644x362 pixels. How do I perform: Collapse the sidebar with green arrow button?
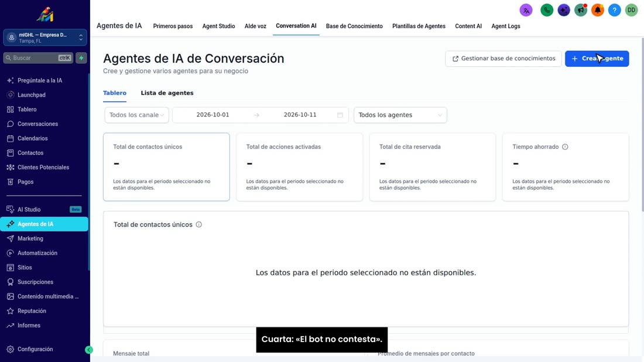click(x=89, y=350)
